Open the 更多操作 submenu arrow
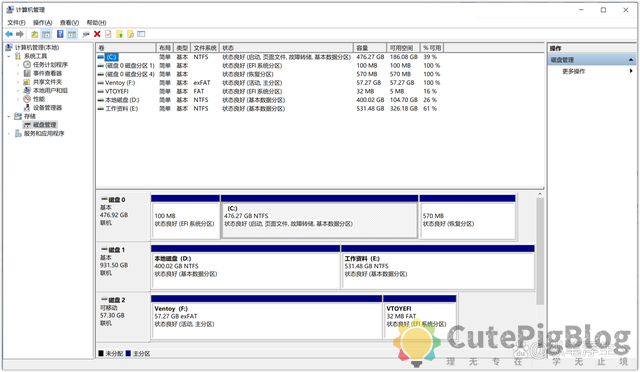 631,71
